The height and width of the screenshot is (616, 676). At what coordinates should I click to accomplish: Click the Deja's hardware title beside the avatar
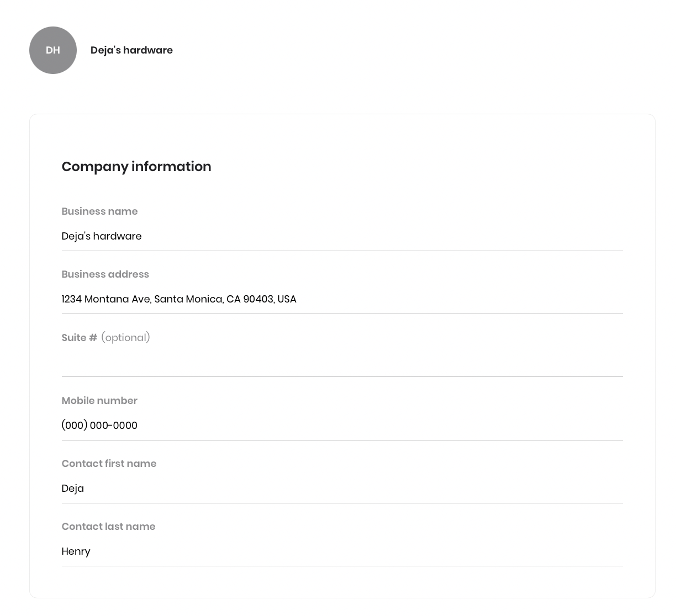131,50
